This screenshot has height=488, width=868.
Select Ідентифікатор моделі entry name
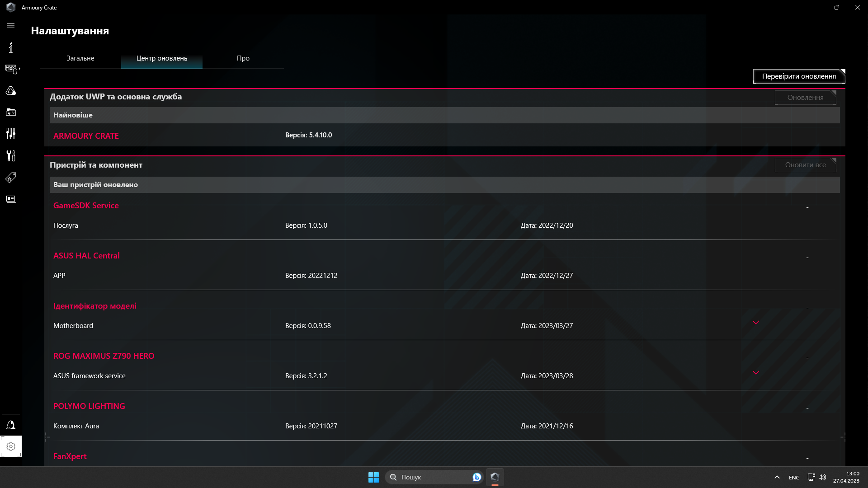pos(95,306)
